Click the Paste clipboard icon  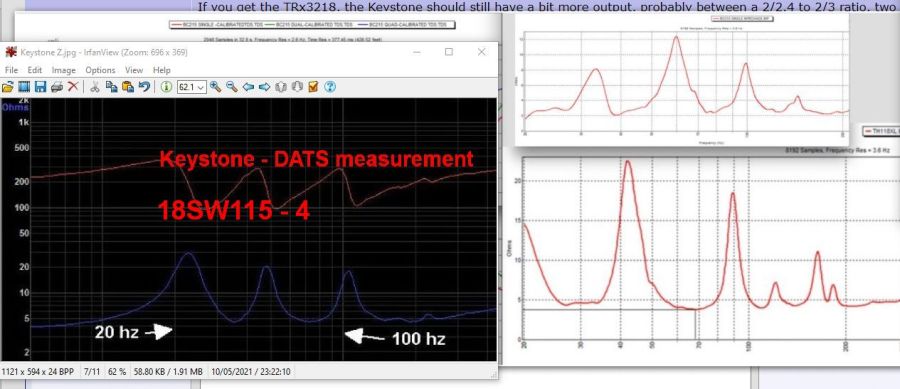128,87
